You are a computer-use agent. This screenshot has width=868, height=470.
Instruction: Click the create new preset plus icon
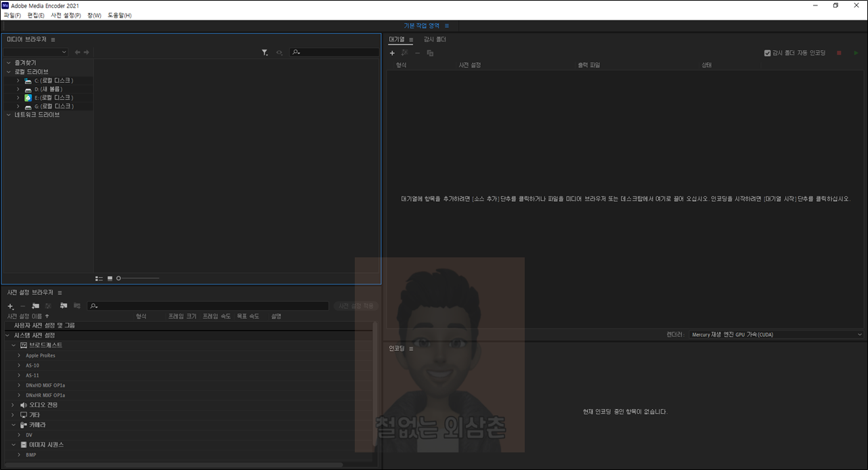(10, 306)
